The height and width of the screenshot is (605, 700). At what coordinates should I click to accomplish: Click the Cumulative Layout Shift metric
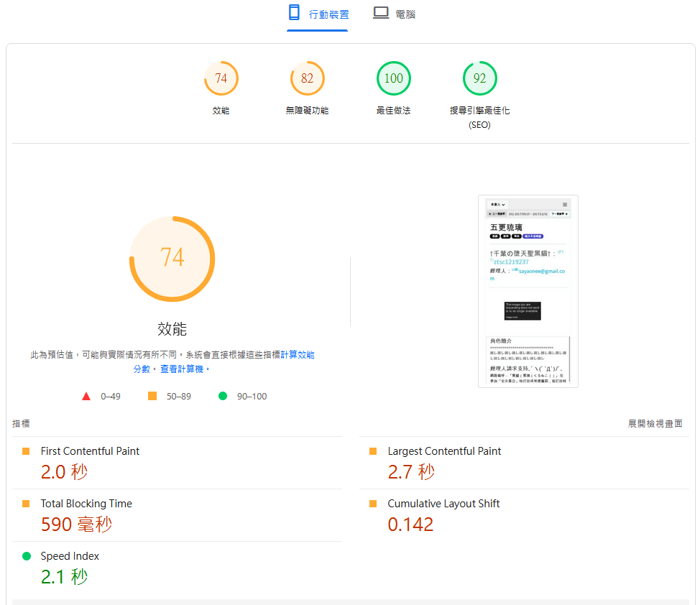point(443,504)
